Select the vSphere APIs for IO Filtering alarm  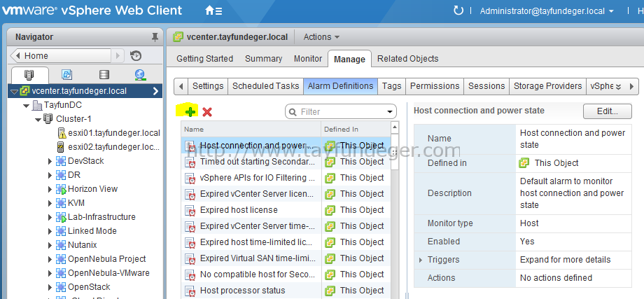[x=286, y=178]
